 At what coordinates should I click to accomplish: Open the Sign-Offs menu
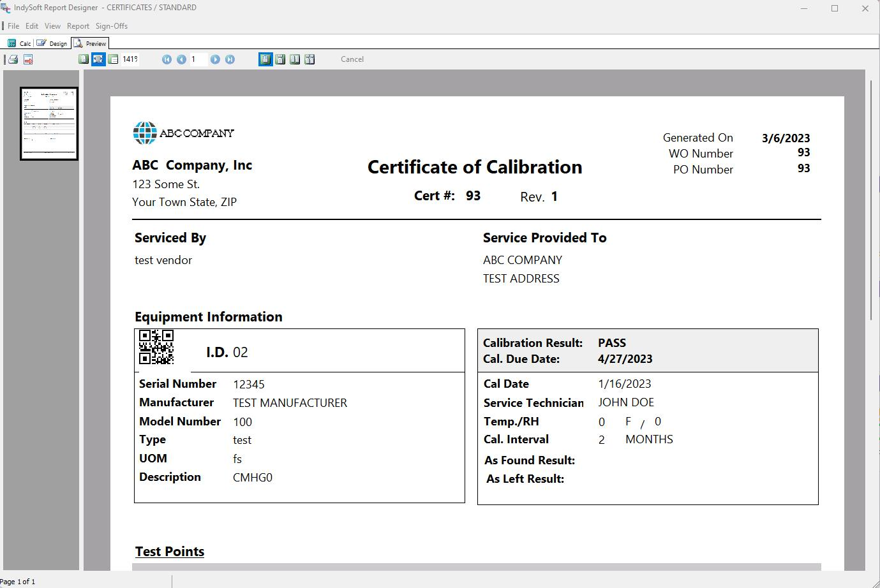click(x=112, y=26)
